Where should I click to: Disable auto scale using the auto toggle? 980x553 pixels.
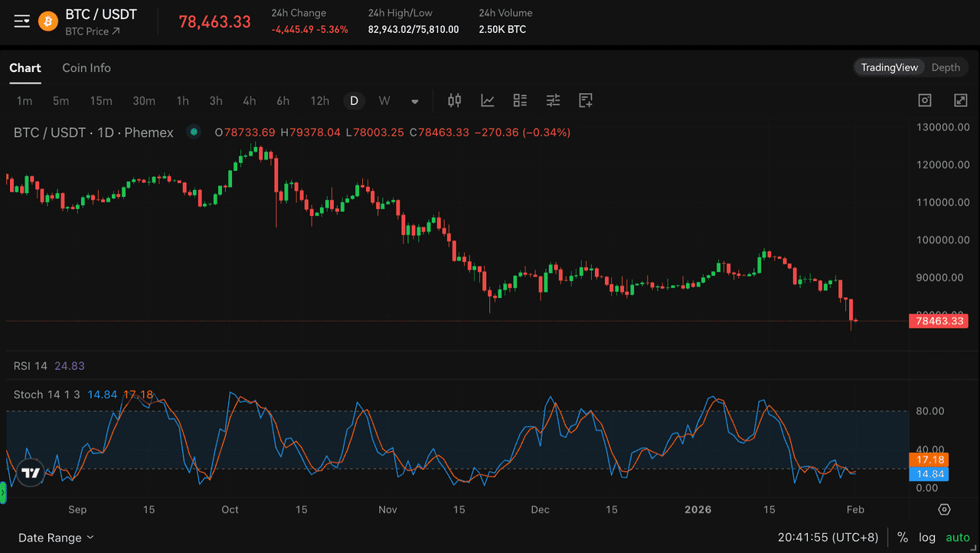click(x=957, y=537)
